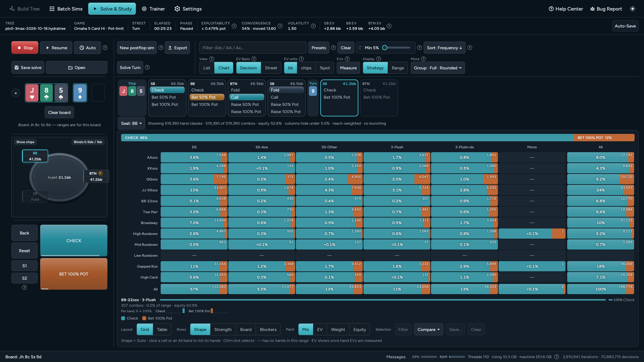This screenshot has width=644, height=362.
Task: Set EV units to %pot
Action: pos(325,68)
